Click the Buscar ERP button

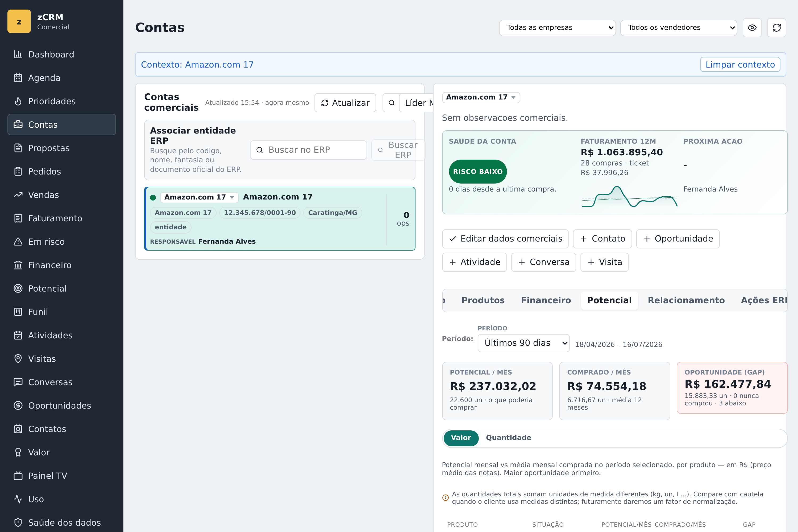[398, 150]
